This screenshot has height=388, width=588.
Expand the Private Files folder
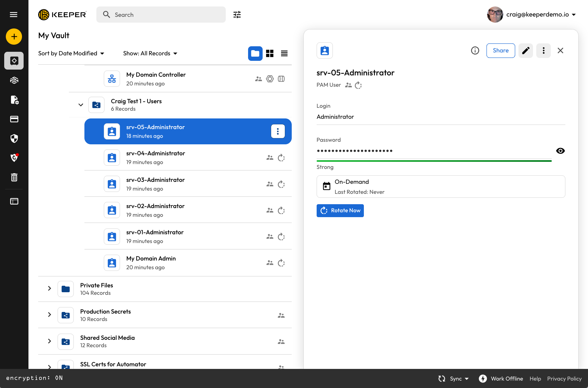coord(49,288)
